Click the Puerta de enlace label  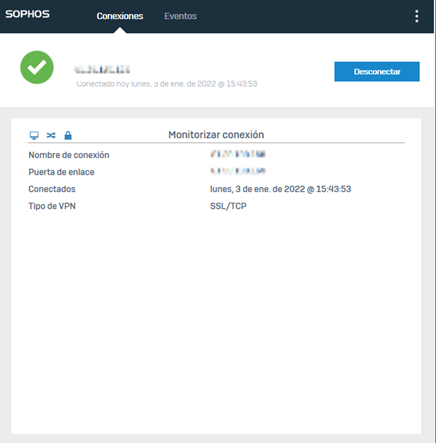tap(61, 172)
